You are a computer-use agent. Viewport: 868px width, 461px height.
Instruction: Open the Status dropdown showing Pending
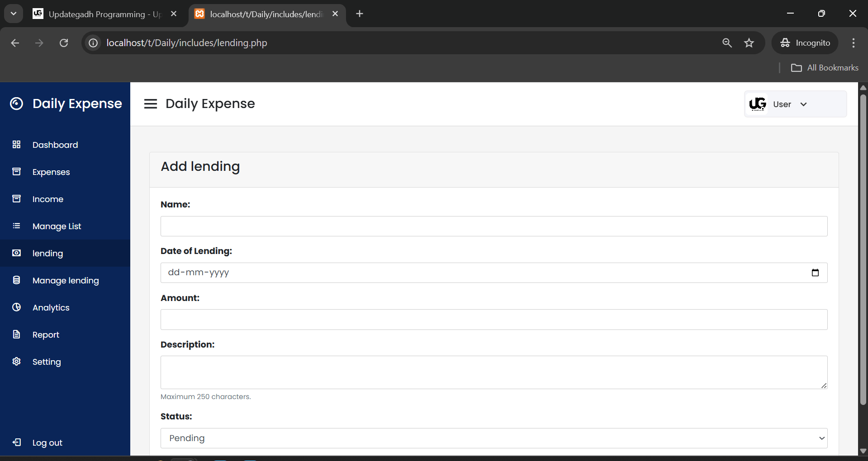[493, 438]
